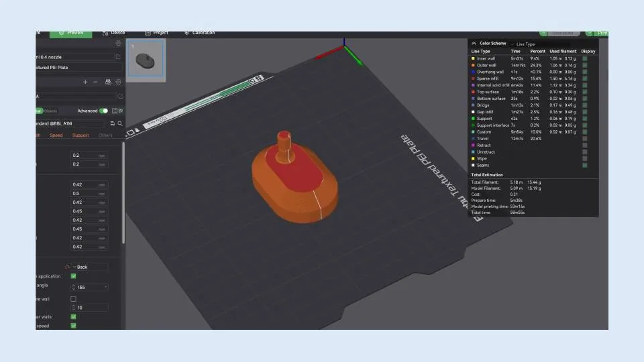Expand the Print plate options arrow

pos(590,34)
